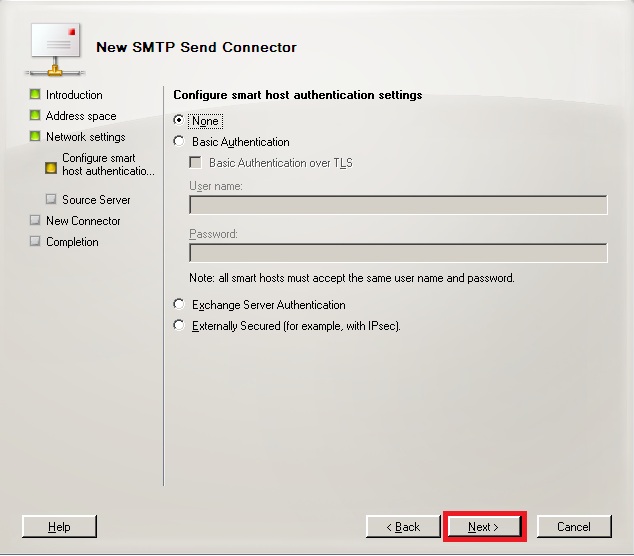Viewport: 634px width, 556px height.
Task: Click the yellow Configure smart host indicator
Action: (51, 166)
